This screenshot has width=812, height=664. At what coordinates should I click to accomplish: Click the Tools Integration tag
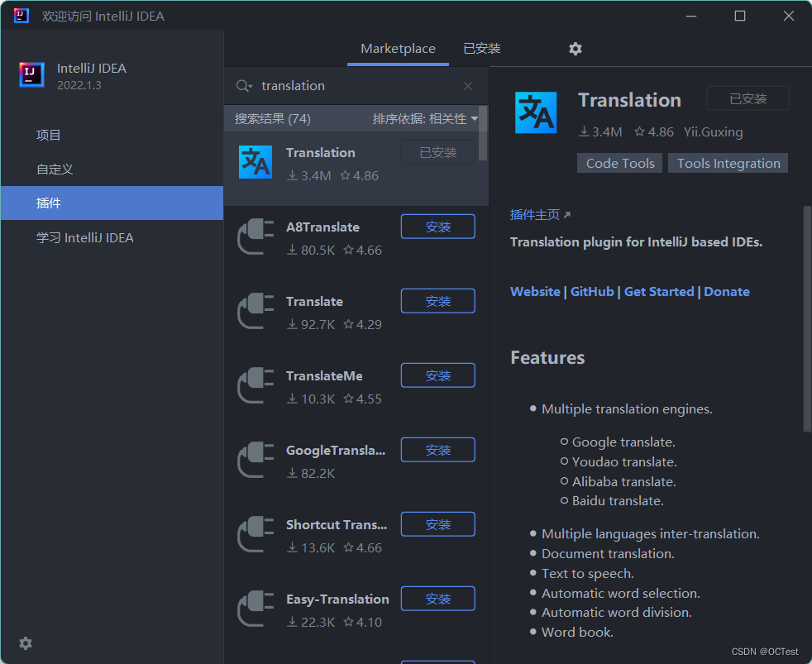click(x=728, y=163)
